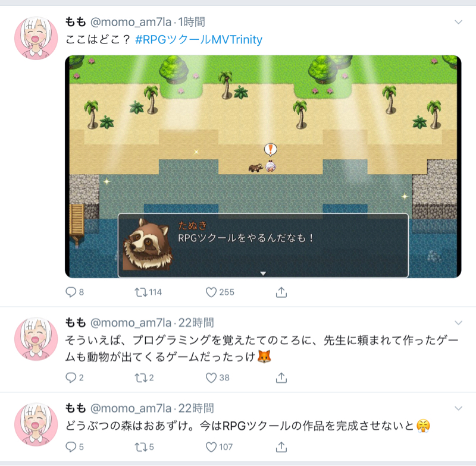Screen dimensions: 476x466
Task: Open @momo_am7la handle on first tweet
Action: (x=131, y=22)
